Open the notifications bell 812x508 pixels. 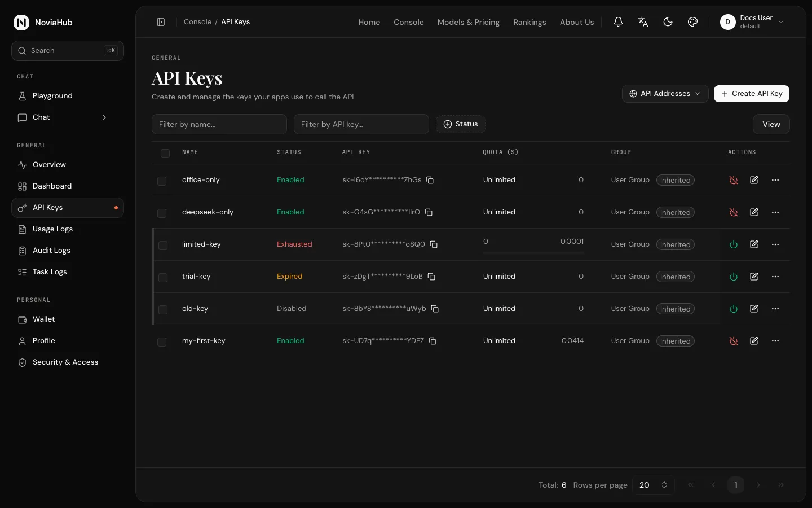pos(618,22)
